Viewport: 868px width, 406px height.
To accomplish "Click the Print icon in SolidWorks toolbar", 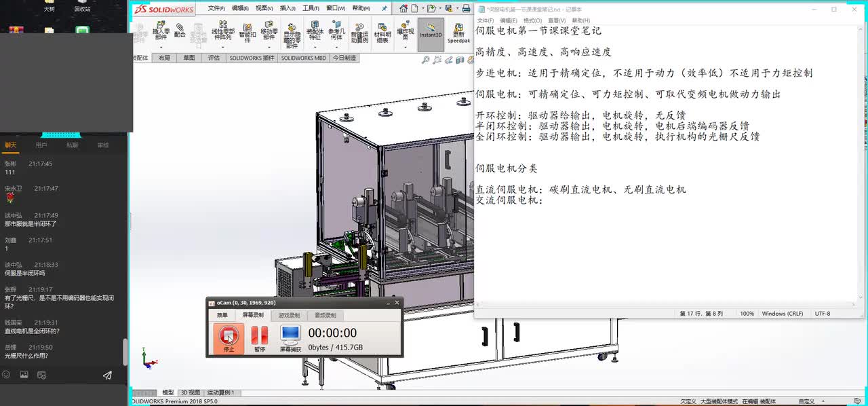I will click(x=465, y=9).
